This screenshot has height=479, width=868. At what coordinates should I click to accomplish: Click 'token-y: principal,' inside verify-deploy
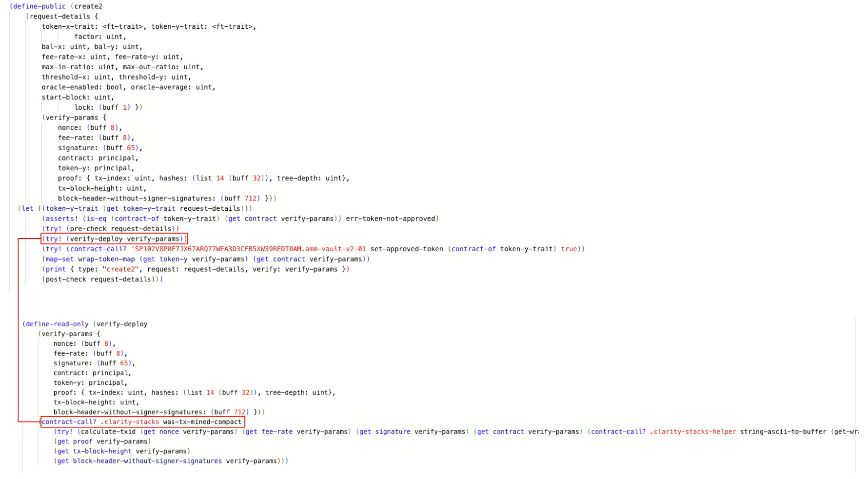tap(90, 383)
